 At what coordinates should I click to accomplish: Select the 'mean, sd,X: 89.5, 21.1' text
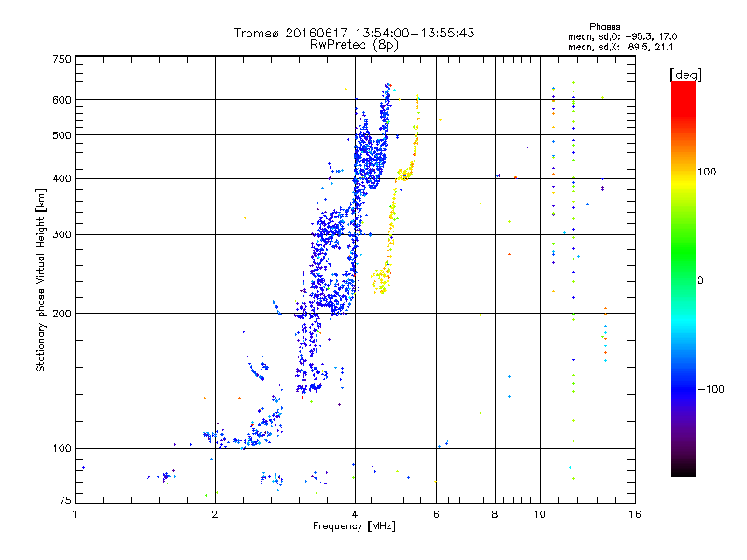620,47
